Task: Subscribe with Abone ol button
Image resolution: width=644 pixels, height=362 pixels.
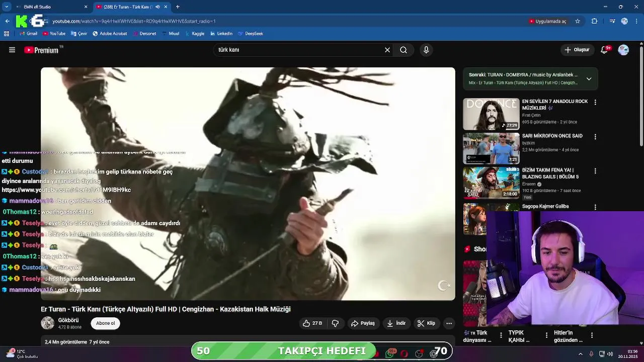Action: [x=106, y=323]
